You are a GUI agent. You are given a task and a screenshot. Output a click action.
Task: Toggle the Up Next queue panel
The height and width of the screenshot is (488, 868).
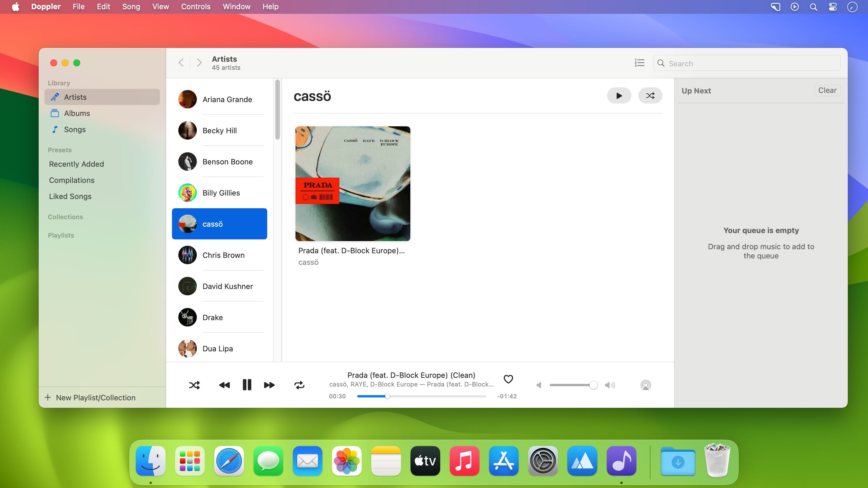639,63
